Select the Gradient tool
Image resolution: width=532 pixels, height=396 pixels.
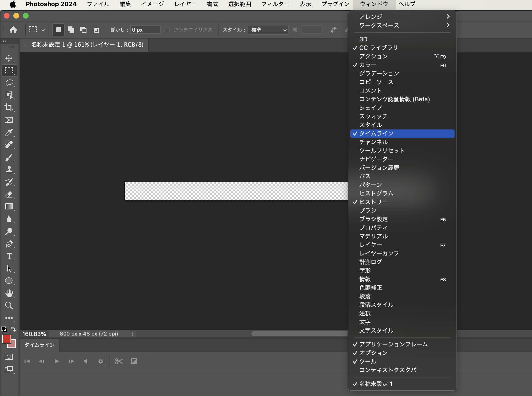coord(9,207)
